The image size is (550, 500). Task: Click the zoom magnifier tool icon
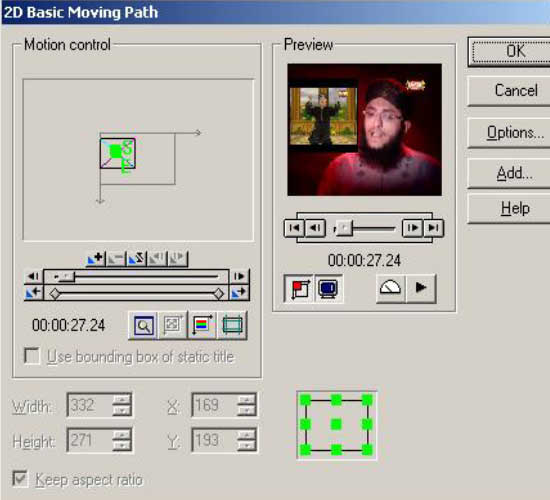tap(144, 325)
